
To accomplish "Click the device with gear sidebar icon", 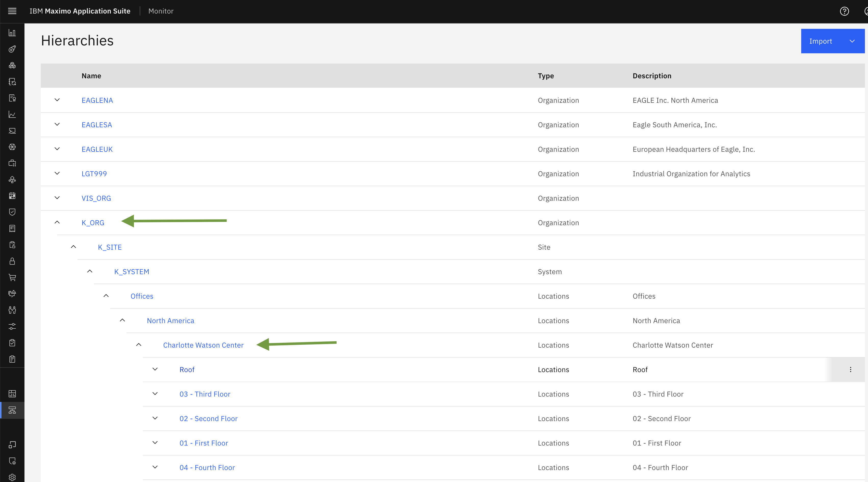I will [x=12, y=461].
